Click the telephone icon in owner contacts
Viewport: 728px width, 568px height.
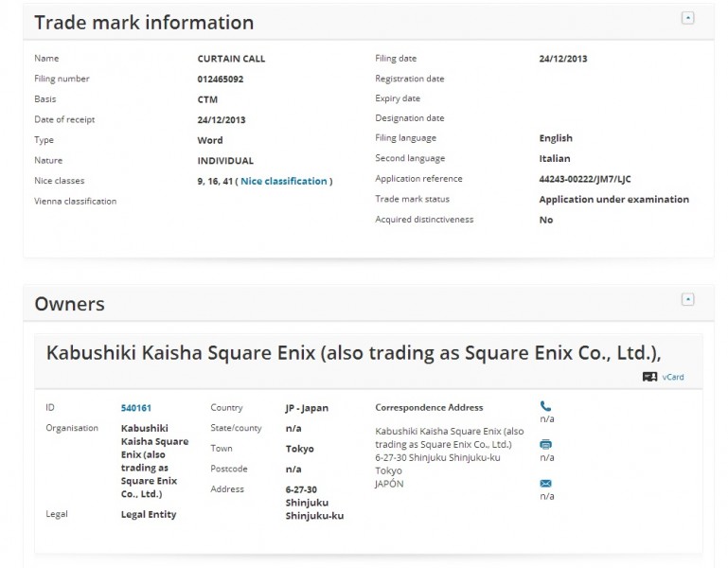(545, 406)
